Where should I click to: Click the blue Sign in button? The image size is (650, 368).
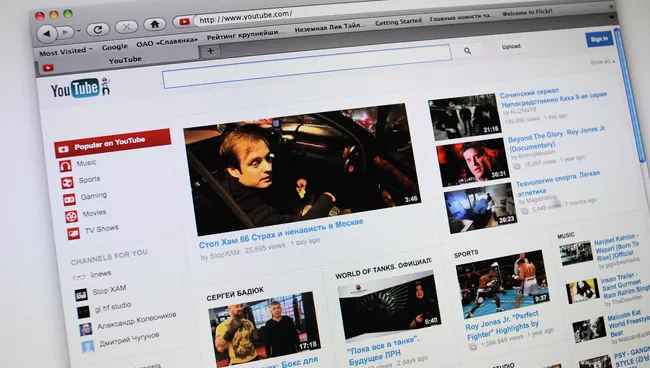(599, 39)
